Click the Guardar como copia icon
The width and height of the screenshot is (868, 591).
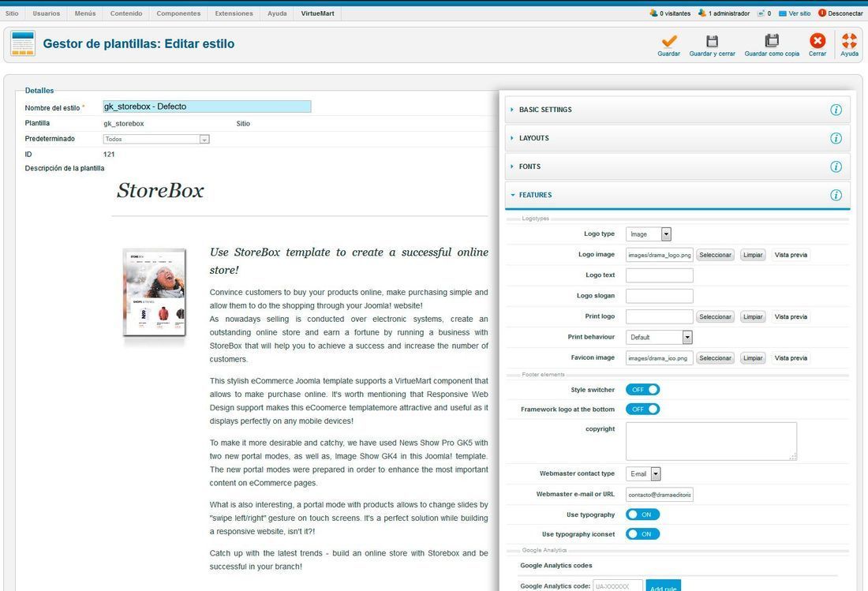tap(772, 40)
